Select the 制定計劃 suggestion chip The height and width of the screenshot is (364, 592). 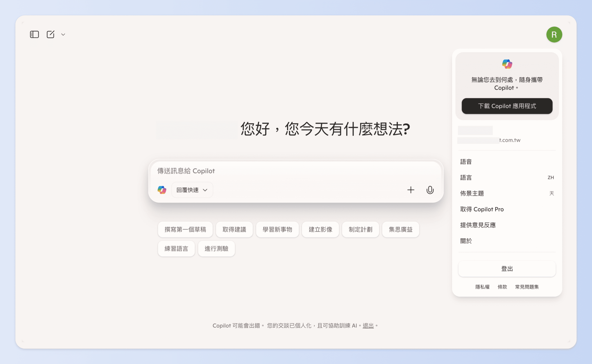tap(361, 229)
